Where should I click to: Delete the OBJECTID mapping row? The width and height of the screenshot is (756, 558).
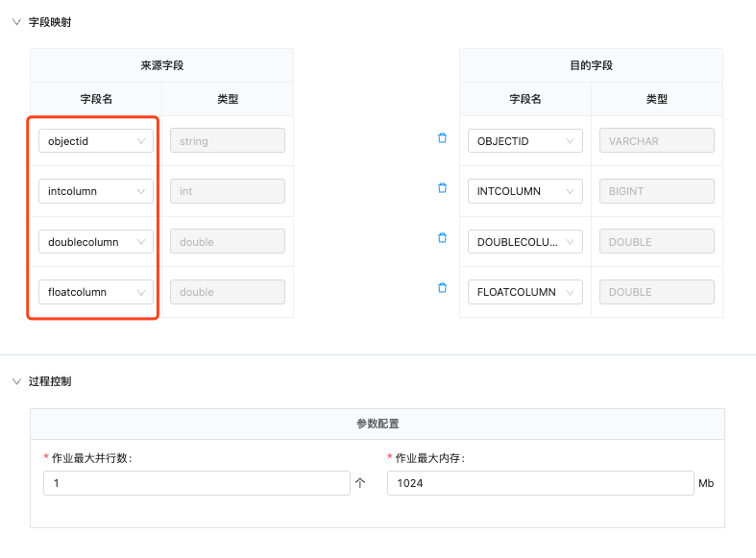(442, 138)
